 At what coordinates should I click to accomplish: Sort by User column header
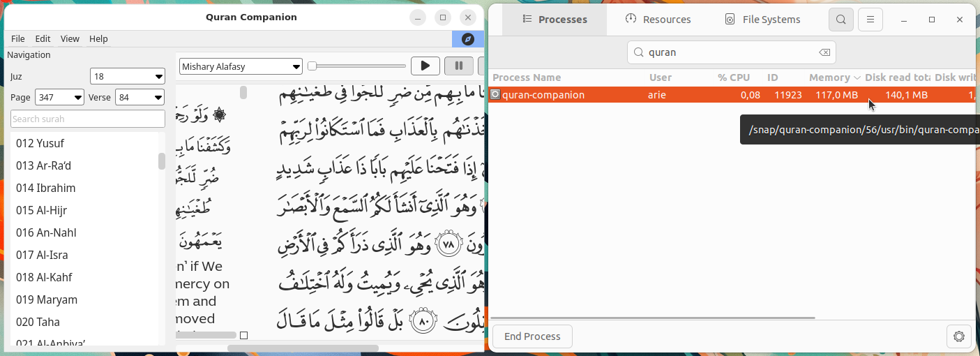(661, 77)
